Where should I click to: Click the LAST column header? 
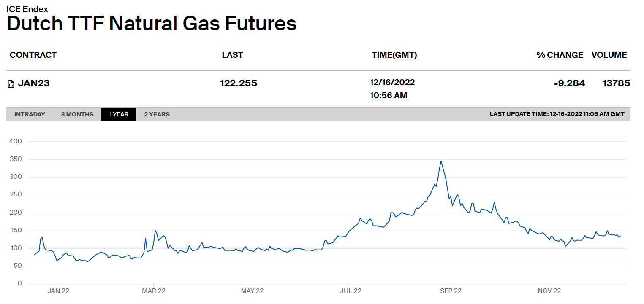[232, 55]
